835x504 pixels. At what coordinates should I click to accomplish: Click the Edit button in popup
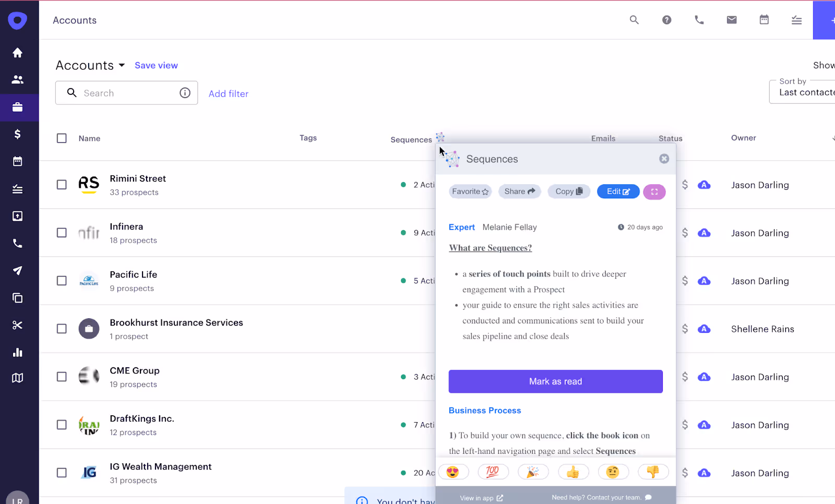(x=618, y=191)
